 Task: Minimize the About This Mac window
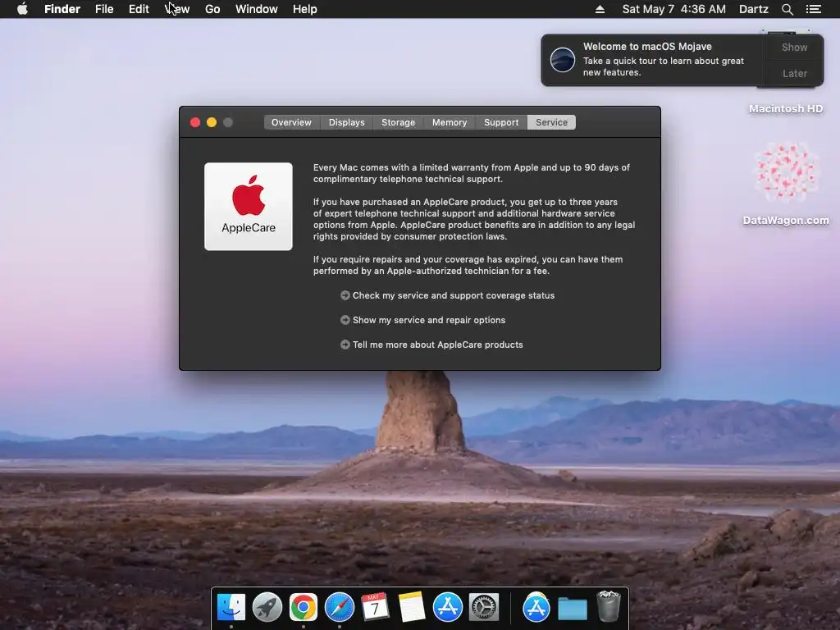click(x=212, y=122)
